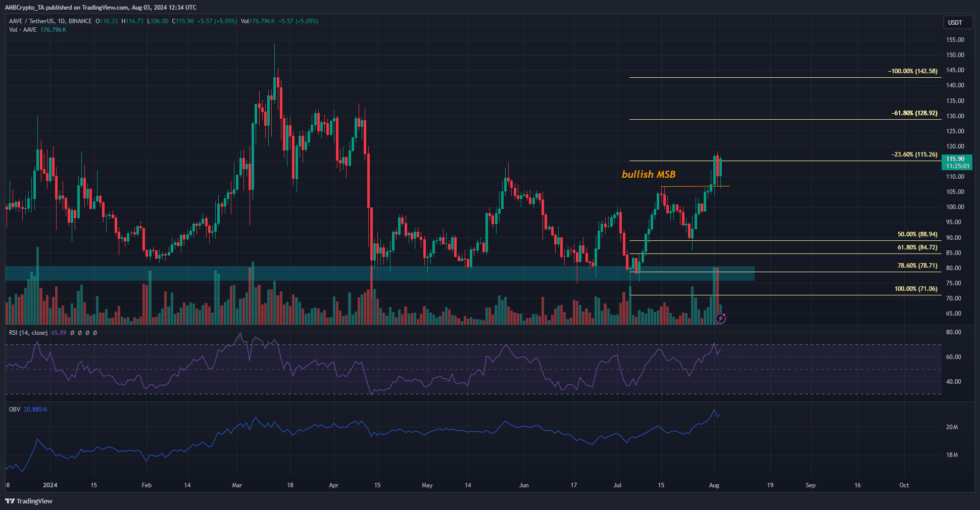This screenshot has width=980, height=510.
Task: Click the RSI (14, close) indicator title
Action: [x=28, y=333]
